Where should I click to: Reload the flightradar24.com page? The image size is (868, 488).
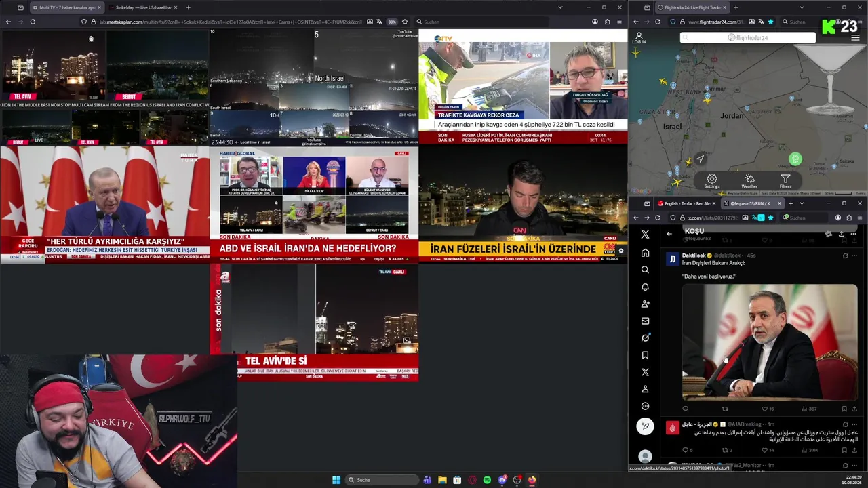tap(658, 22)
